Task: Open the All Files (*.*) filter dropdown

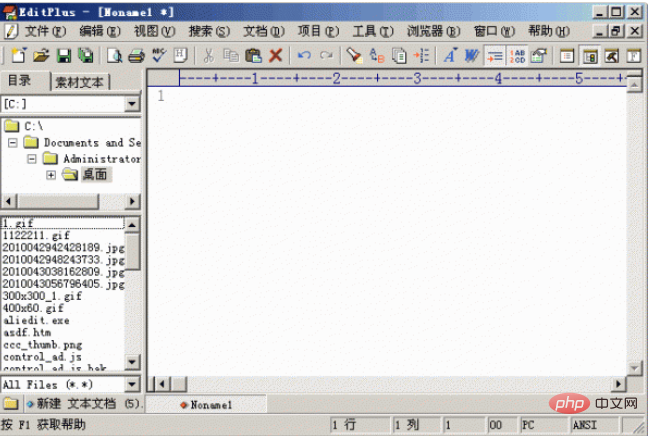Action: [132, 384]
